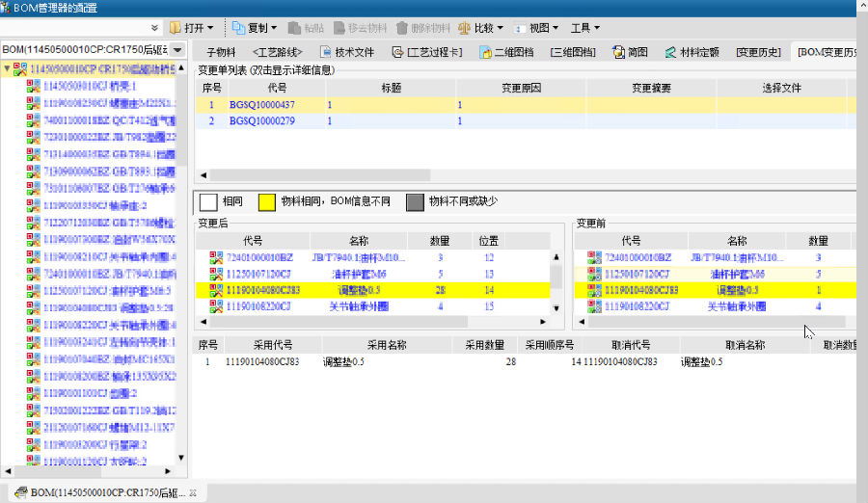
Task: Click the 打开 folder icon in toolbar
Action: tap(176, 28)
